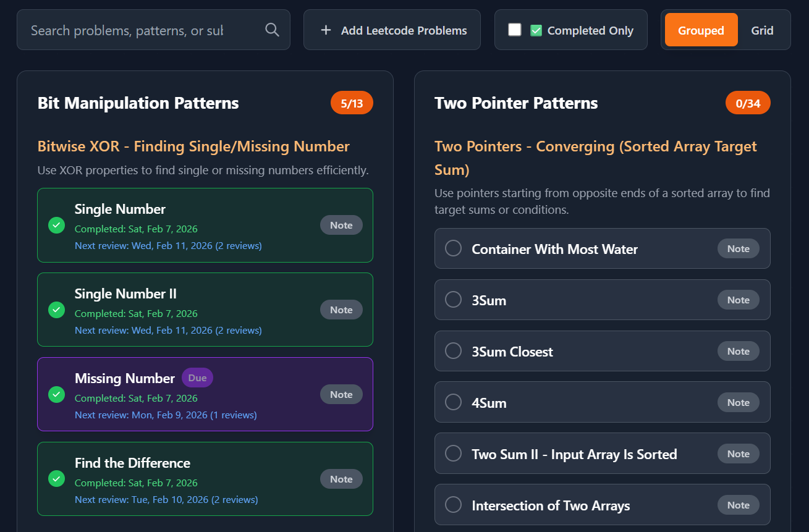Click the green checkmark on Single Number
Viewport: 809px width, 532px height.
pyautogui.click(x=56, y=226)
